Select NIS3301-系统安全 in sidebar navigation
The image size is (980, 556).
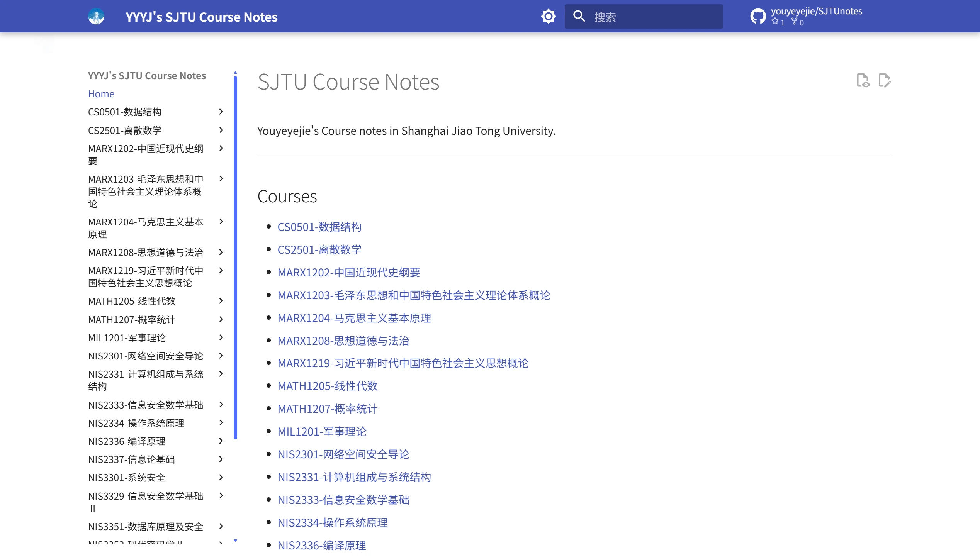tap(127, 478)
